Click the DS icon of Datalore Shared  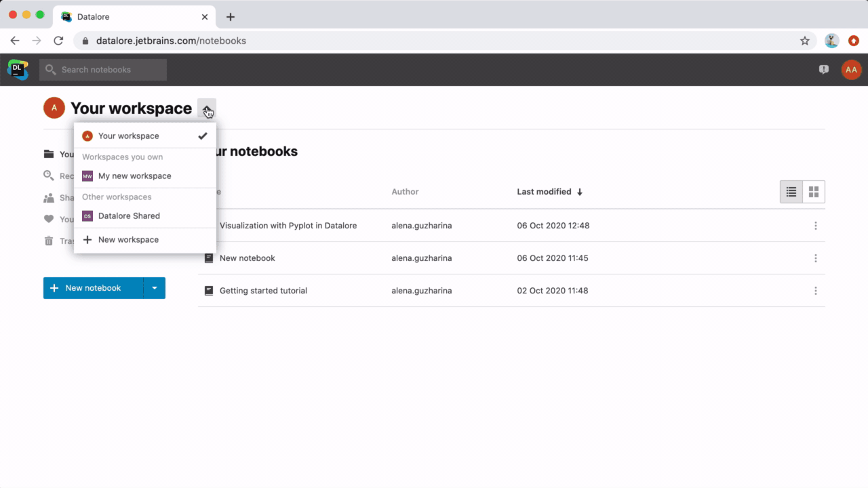[x=87, y=216]
